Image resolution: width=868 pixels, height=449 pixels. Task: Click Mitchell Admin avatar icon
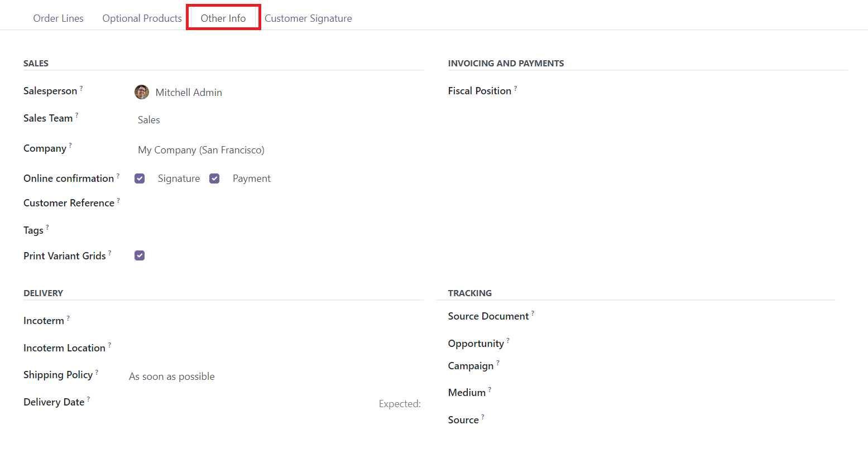(x=142, y=92)
